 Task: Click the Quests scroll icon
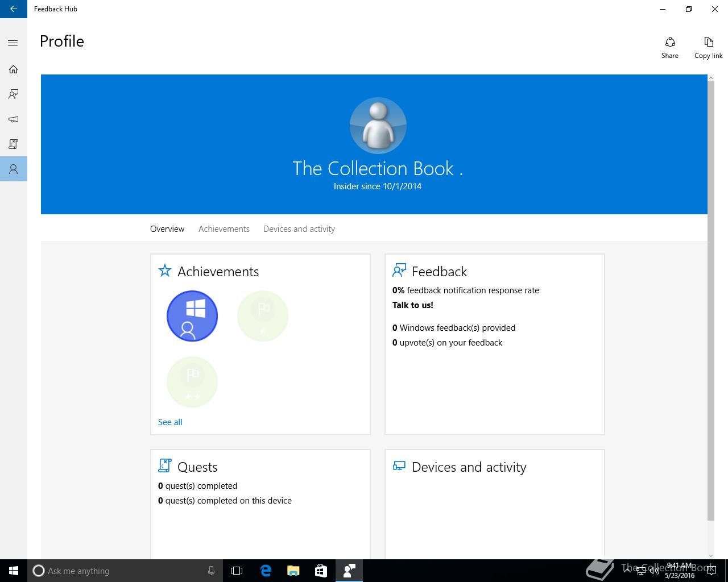(165, 465)
